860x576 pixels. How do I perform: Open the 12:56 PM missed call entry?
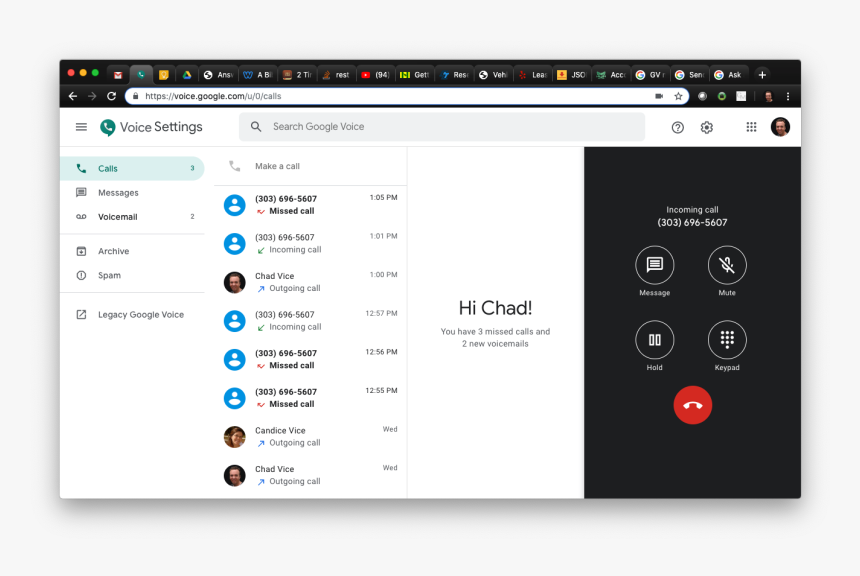coord(310,359)
